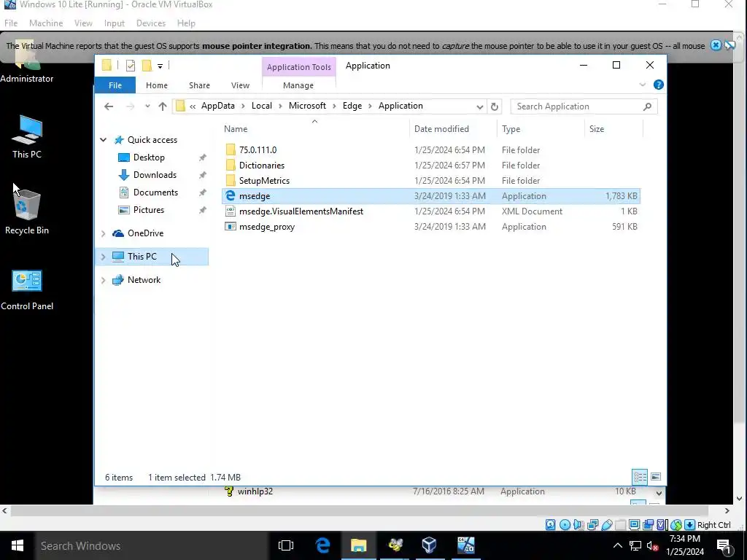Viewport: 747px width, 560px height.
Task: Select the This PC desktop icon
Action: [x=27, y=136]
